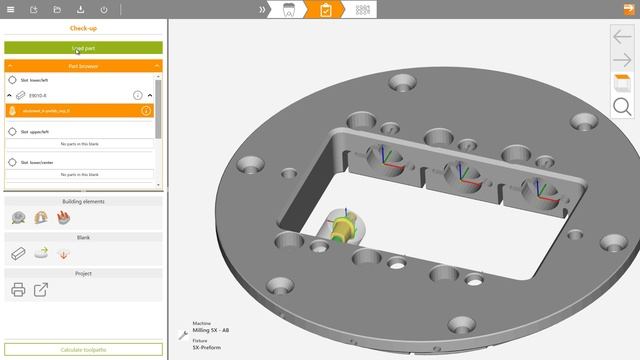Create a new project via toolbar icon
Screen dimensions: 640x360
click(34, 9)
